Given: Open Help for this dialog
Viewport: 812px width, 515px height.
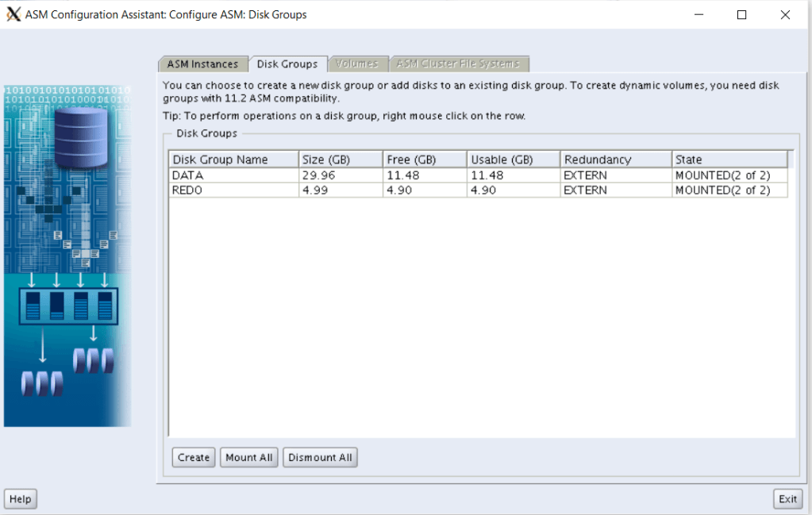Looking at the screenshot, I should 21,499.
